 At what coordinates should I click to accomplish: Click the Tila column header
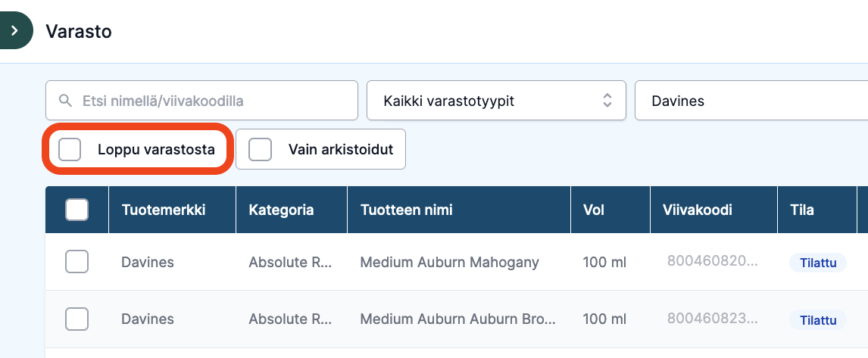pyautogui.click(x=802, y=210)
